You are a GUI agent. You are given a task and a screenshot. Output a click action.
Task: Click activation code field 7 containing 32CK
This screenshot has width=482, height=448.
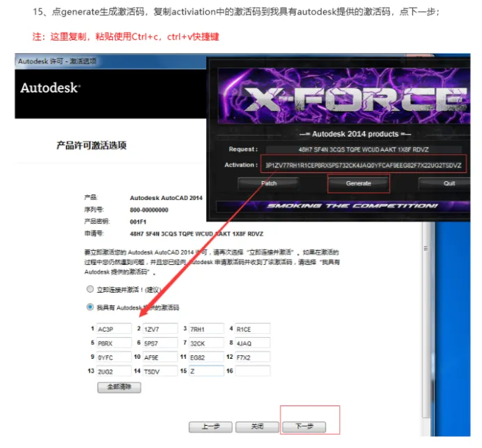[x=206, y=343]
